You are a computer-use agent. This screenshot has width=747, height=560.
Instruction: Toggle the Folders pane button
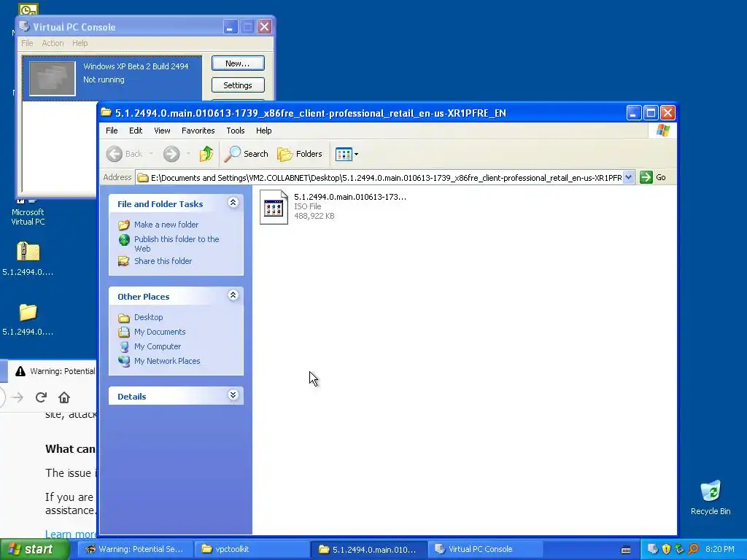point(300,154)
